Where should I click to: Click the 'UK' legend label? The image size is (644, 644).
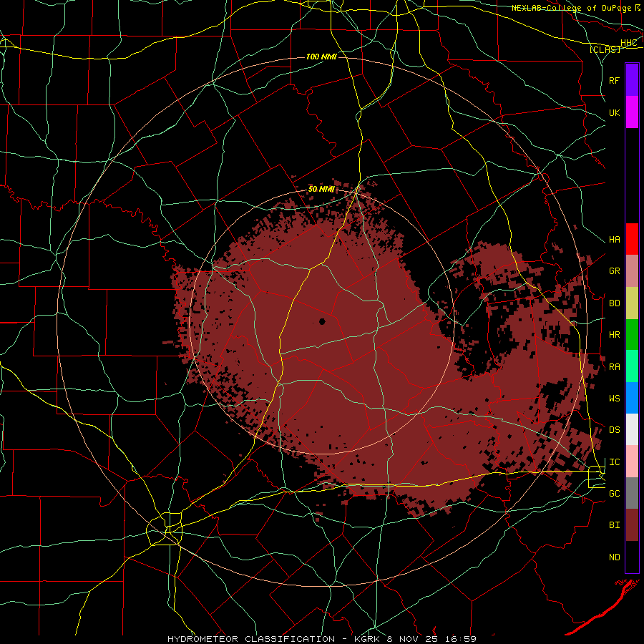click(x=614, y=112)
